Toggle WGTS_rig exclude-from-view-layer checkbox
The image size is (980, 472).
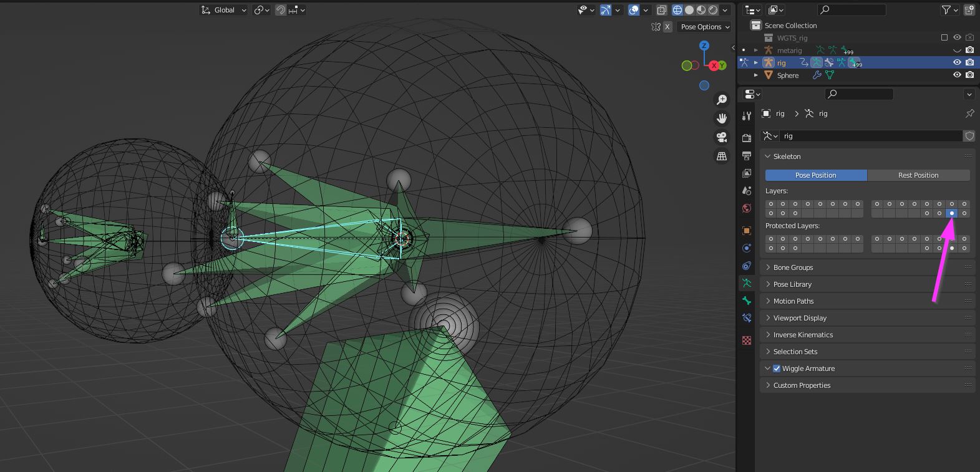click(944, 38)
